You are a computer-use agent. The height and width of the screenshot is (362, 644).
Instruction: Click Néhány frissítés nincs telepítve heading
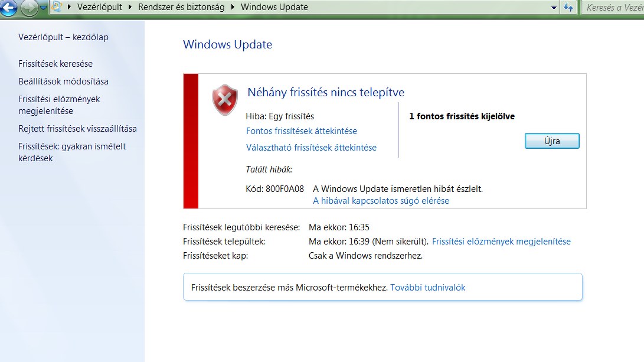point(326,93)
